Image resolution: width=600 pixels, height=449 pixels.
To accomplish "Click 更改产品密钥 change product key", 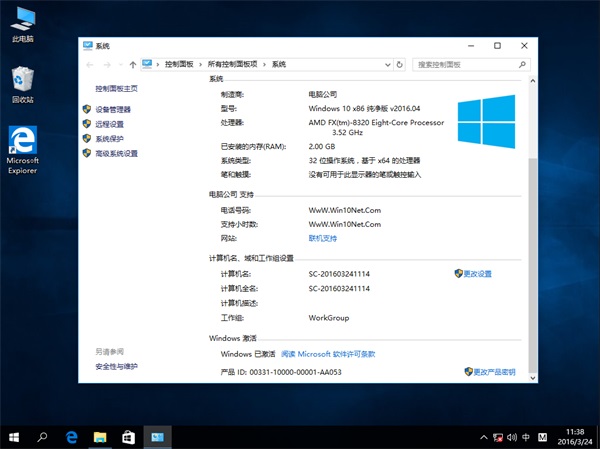I will click(x=490, y=372).
